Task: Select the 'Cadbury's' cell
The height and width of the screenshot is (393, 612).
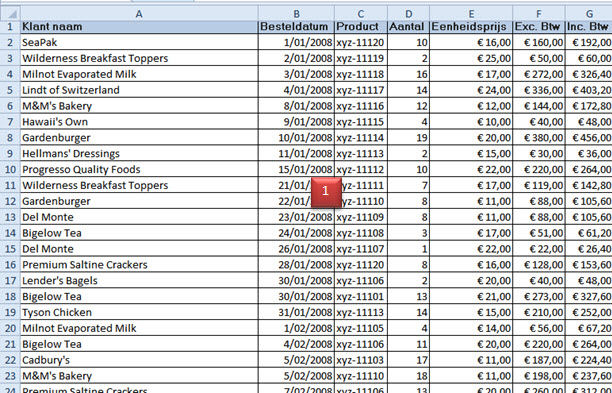Action: tap(139, 360)
